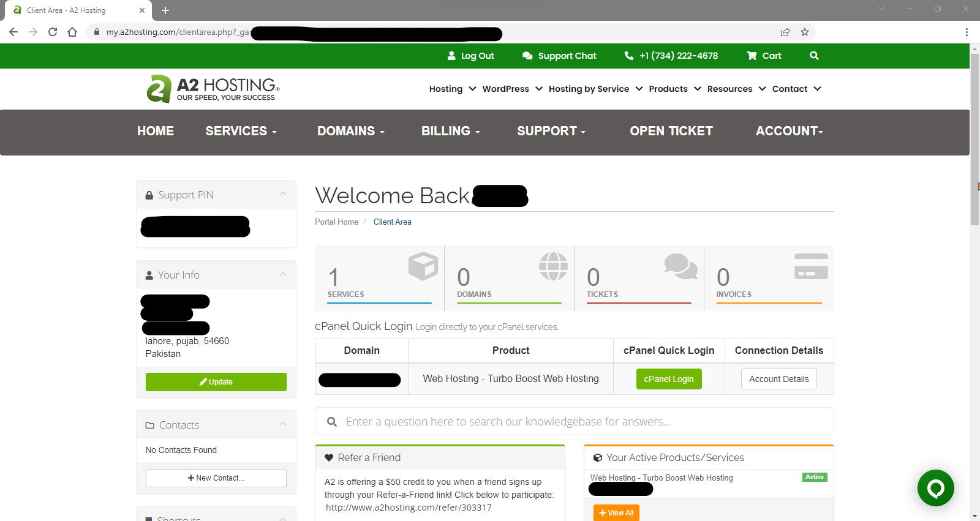The width and height of the screenshot is (980, 521).
Task: Open the DOMAINS navigation menu
Action: tap(351, 131)
